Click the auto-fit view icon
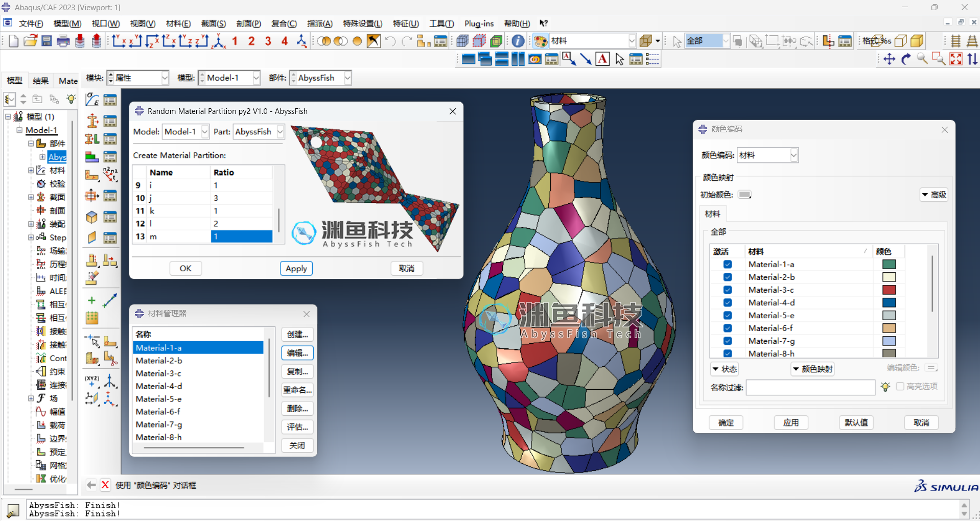Image resolution: width=980 pixels, height=521 pixels. pyautogui.click(x=955, y=59)
